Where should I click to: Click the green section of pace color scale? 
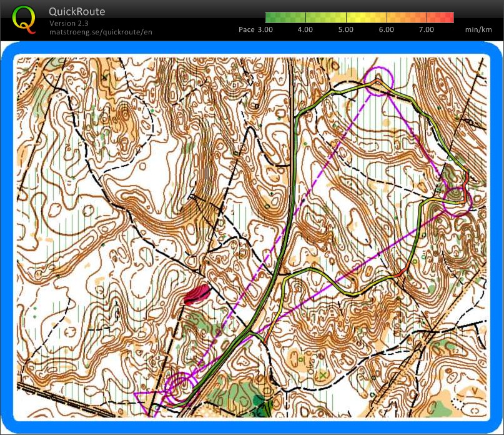pyautogui.click(x=285, y=17)
